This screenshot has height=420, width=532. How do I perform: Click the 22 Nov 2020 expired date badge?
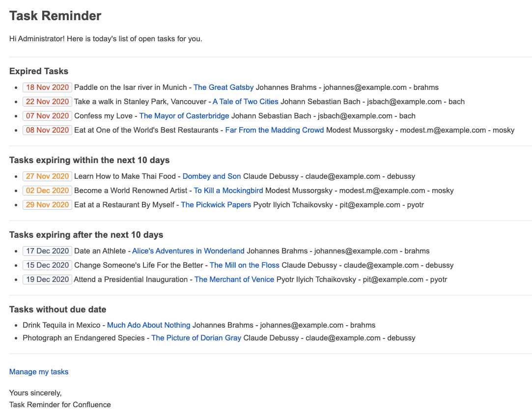pyautogui.click(x=47, y=102)
